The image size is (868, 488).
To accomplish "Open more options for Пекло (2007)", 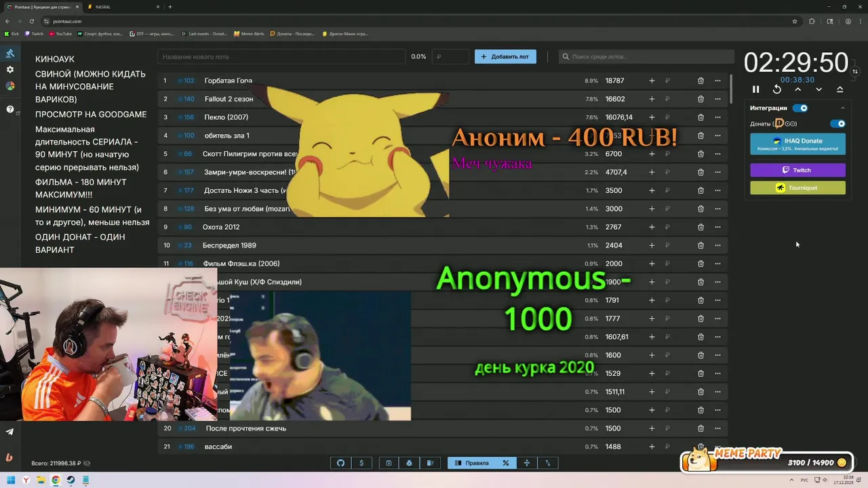I will (717, 117).
